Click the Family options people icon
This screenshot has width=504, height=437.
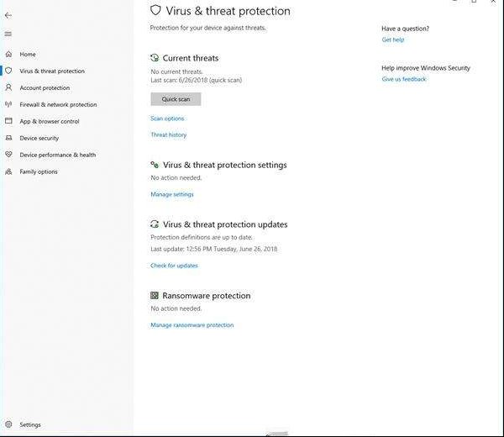[x=8, y=171]
